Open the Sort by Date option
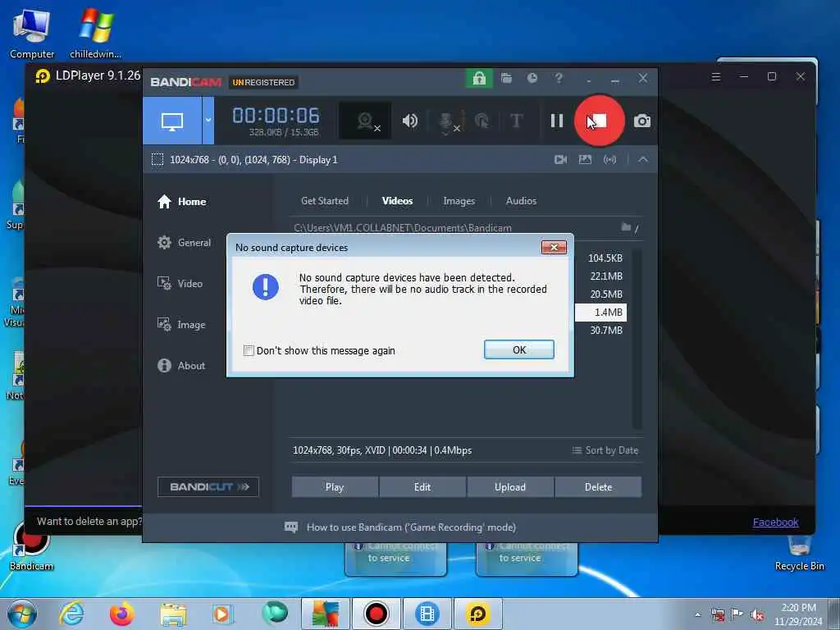The image size is (840, 630). coord(605,450)
